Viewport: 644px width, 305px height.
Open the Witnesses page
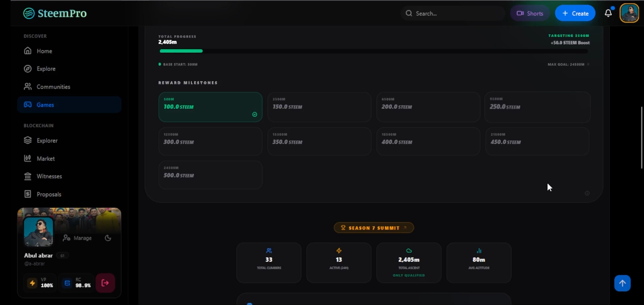[69, 176]
